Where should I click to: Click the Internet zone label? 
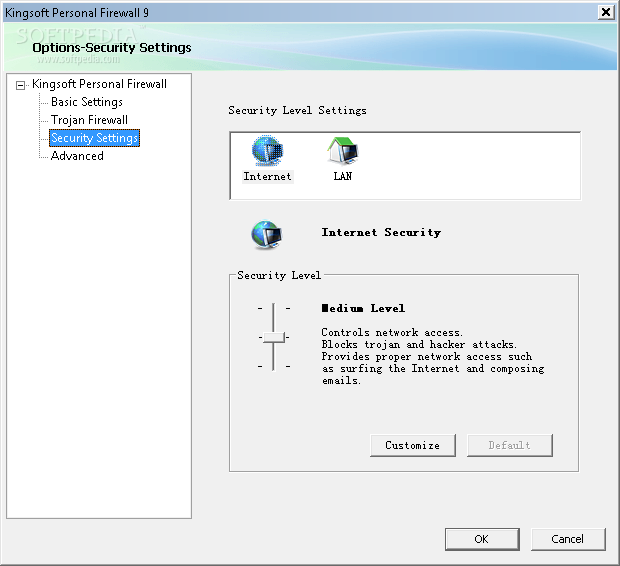[268, 176]
